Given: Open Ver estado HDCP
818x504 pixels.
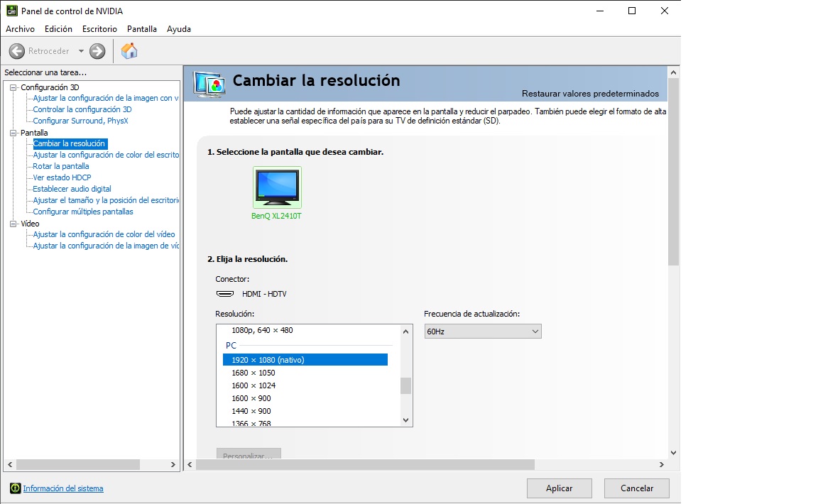Looking at the screenshot, I should point(62,178).
